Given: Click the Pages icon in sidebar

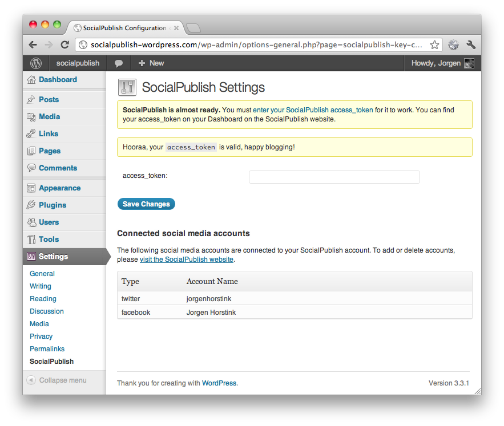Looking at the screenshot, I should click(x=31, y=151).
